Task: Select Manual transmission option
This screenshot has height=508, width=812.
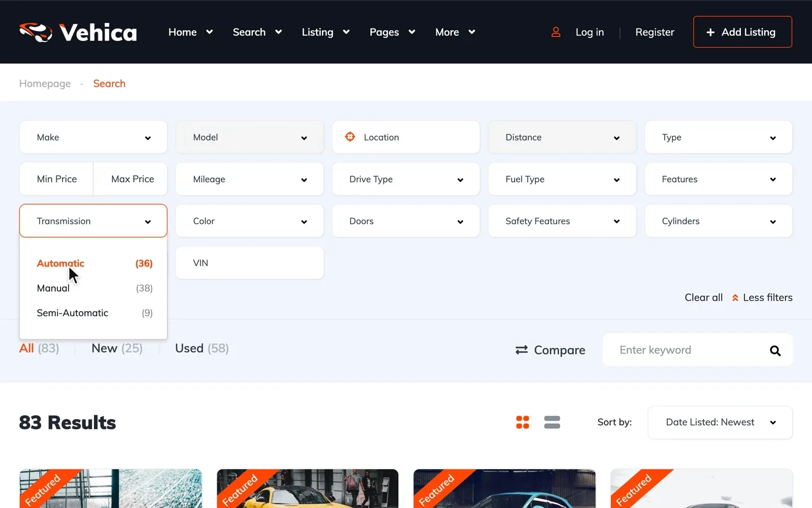Action: [94, 288]
